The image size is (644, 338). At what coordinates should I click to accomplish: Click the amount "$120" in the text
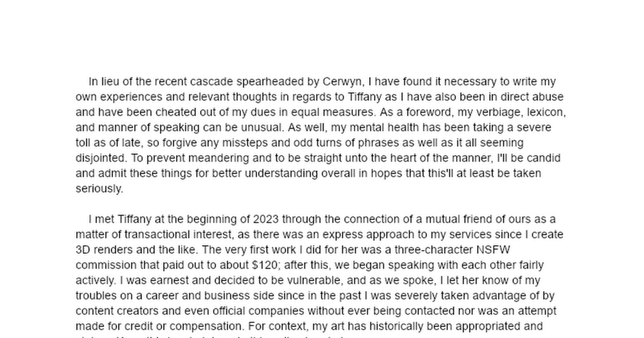[264, 265]
